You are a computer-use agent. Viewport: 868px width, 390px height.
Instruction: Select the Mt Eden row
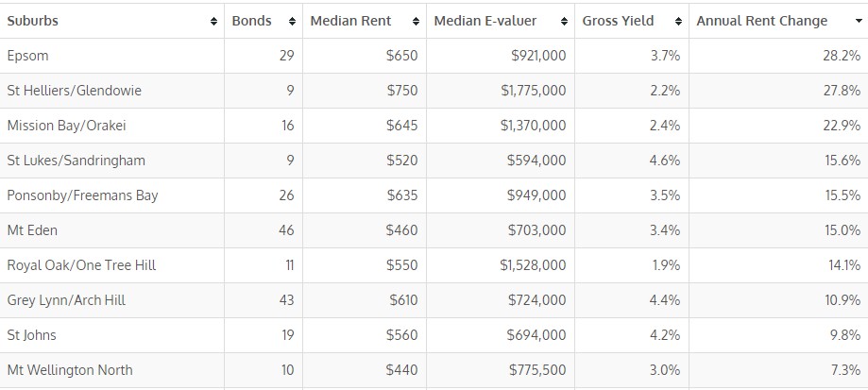click(x=32, y=230)
